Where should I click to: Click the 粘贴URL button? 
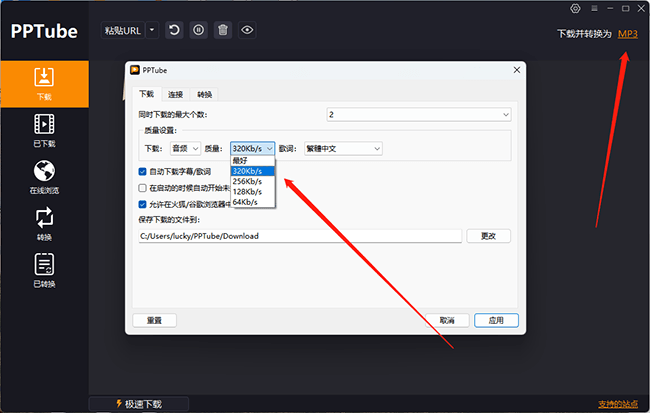(123, 30)
